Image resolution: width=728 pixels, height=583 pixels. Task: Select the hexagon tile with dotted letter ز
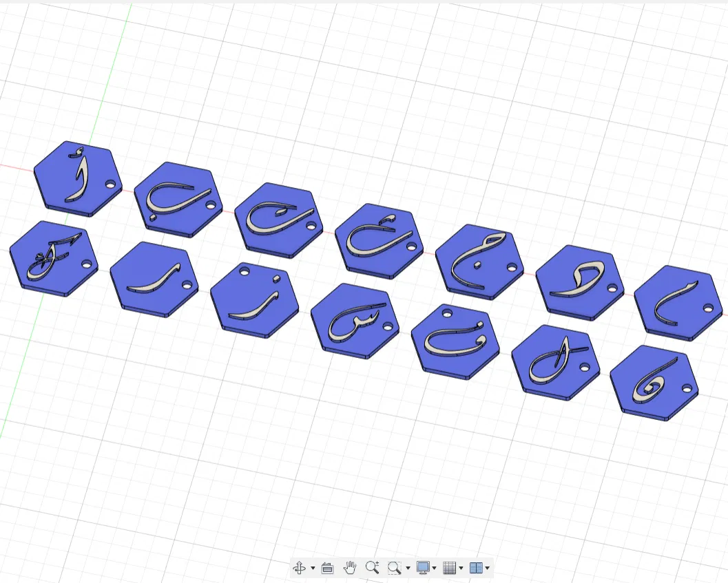254,299
